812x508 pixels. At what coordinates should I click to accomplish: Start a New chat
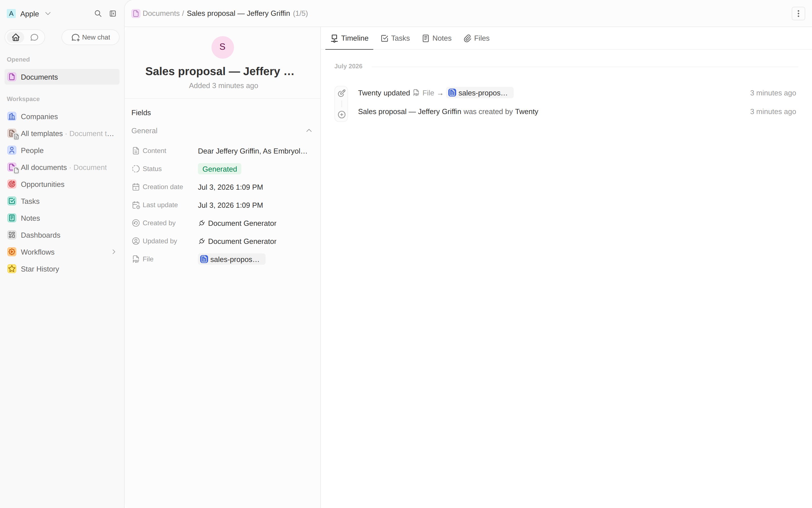(x=91, y=37)
